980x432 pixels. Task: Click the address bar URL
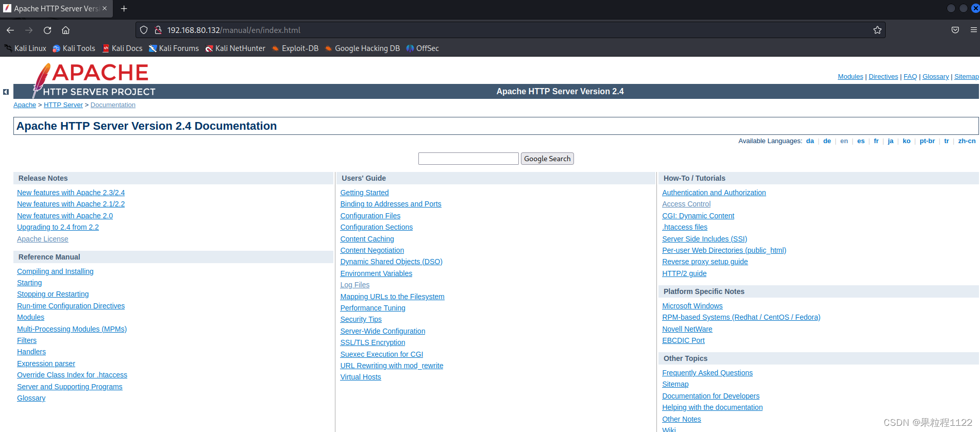233,30
